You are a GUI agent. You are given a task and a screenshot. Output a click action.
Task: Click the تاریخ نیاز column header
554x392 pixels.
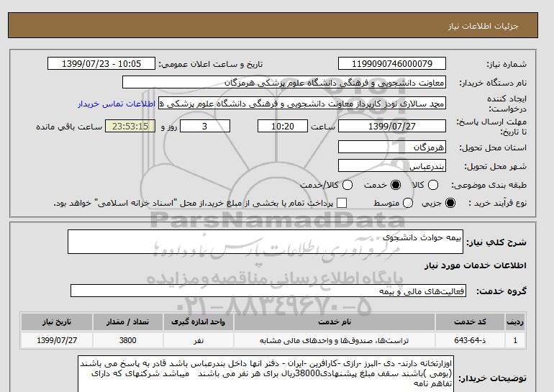[57, 322]
